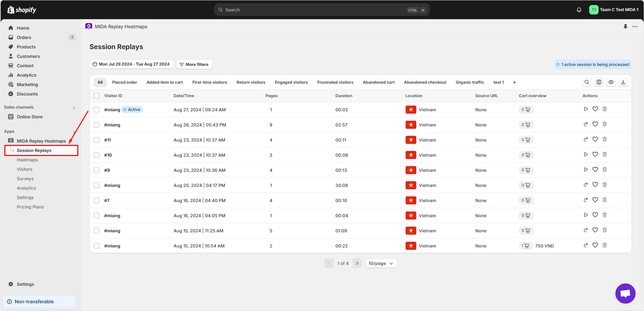Open the chat support bubble

tap(625, 293)
